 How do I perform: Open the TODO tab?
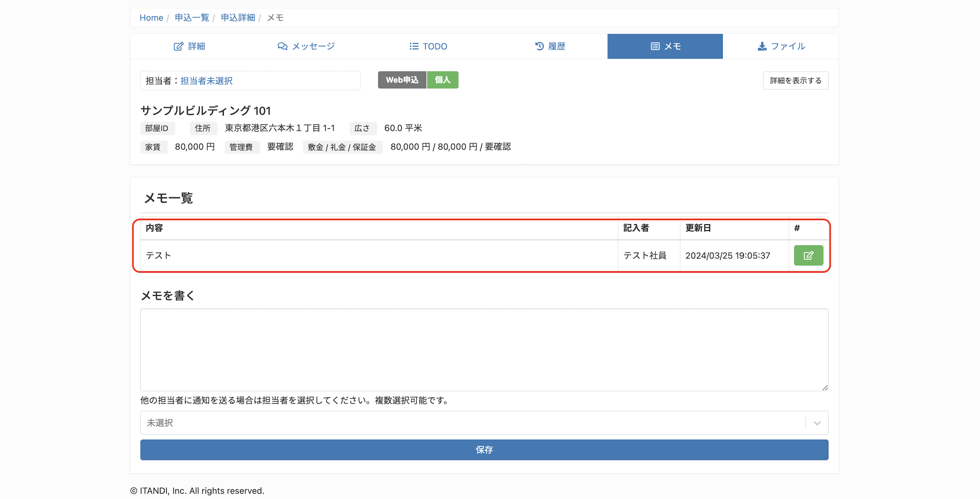point(428,46)
